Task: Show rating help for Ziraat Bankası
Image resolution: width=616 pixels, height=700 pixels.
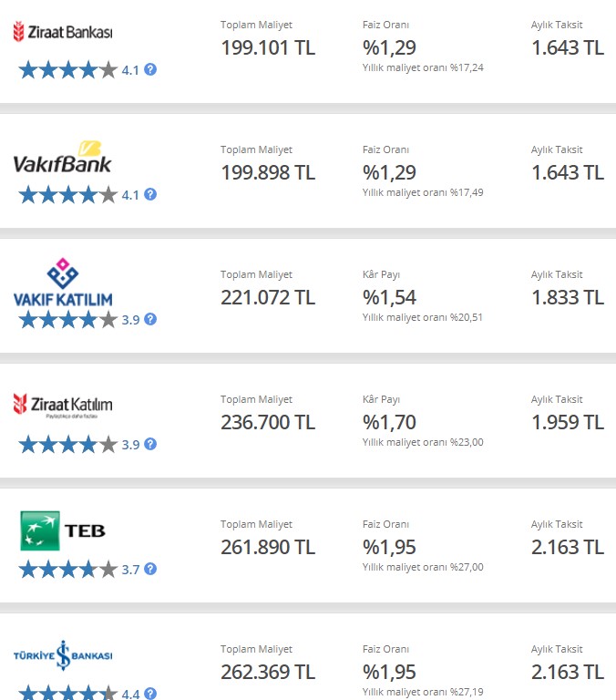Action: pos(150,69)
